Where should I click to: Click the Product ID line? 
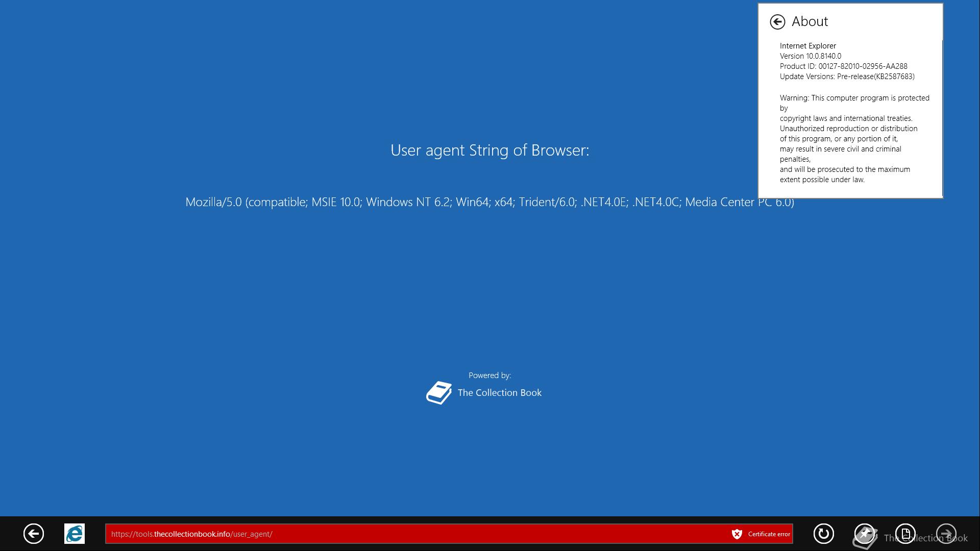click(843, 66)
